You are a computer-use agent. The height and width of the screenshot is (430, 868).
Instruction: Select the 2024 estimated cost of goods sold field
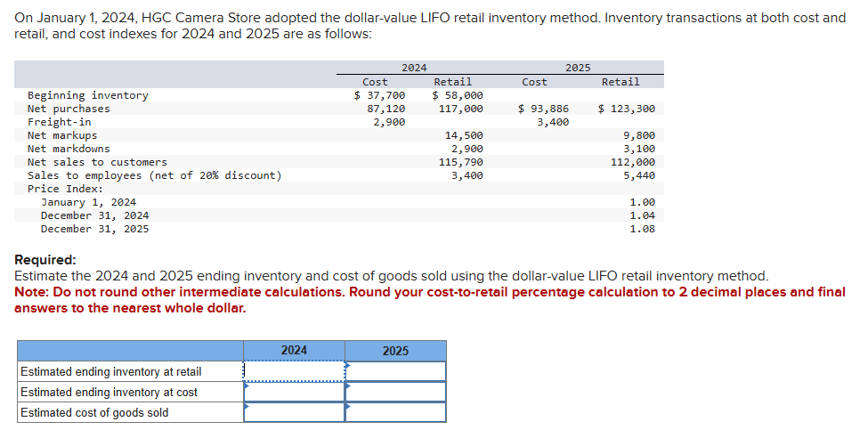pos(295,412)
